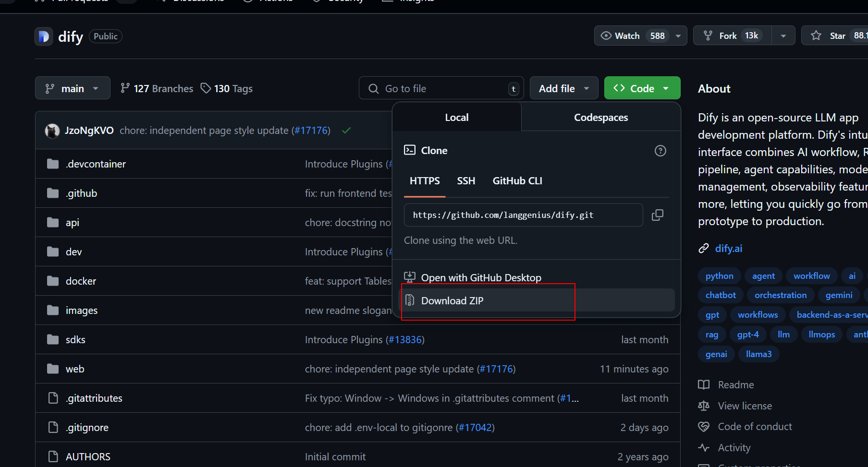This screenshot has height=467, width=868.
Task: Select the SSH clone tab
Action: [x=466, y=181]
